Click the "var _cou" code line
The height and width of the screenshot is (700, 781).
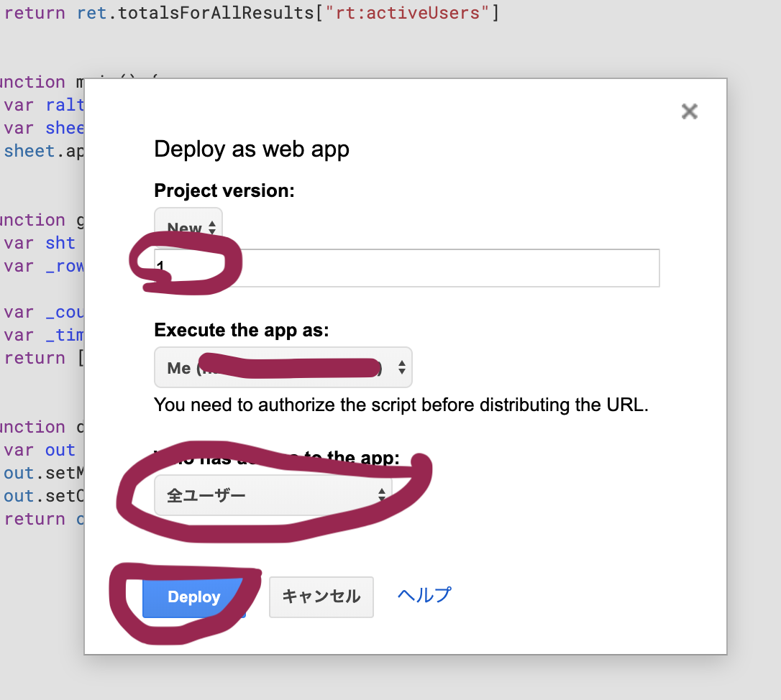(43, 312)
